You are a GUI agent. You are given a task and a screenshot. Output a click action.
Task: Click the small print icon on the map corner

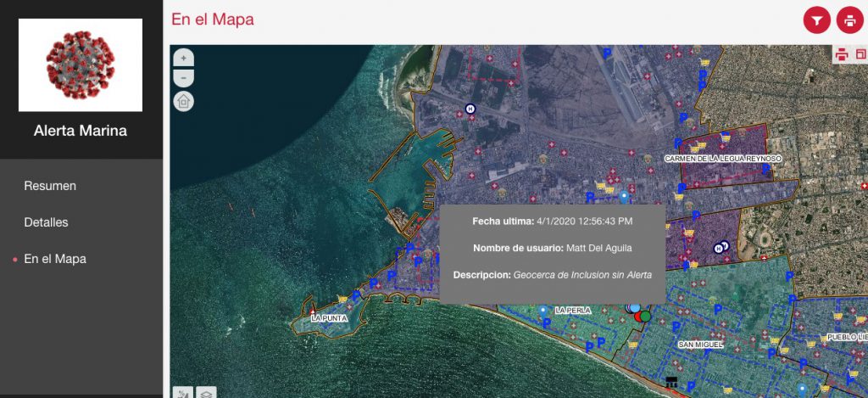[842, 54]
